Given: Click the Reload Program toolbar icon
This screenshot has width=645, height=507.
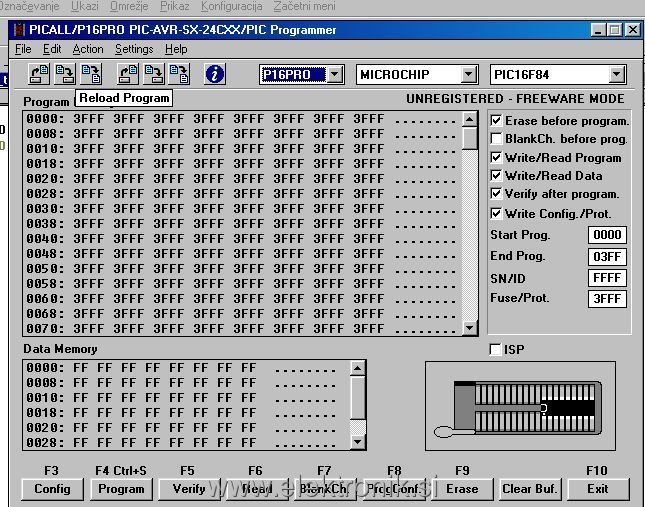Looking at the screenshot, I should pos(91,74).
